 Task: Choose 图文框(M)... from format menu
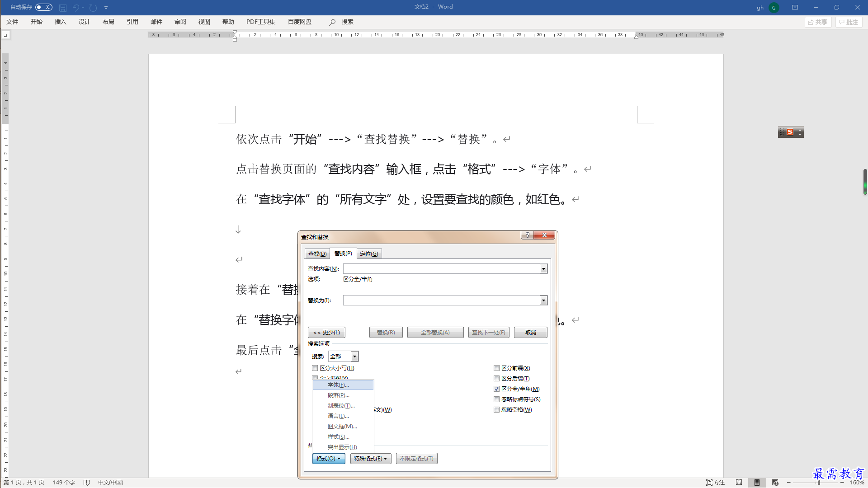point(343,427)
